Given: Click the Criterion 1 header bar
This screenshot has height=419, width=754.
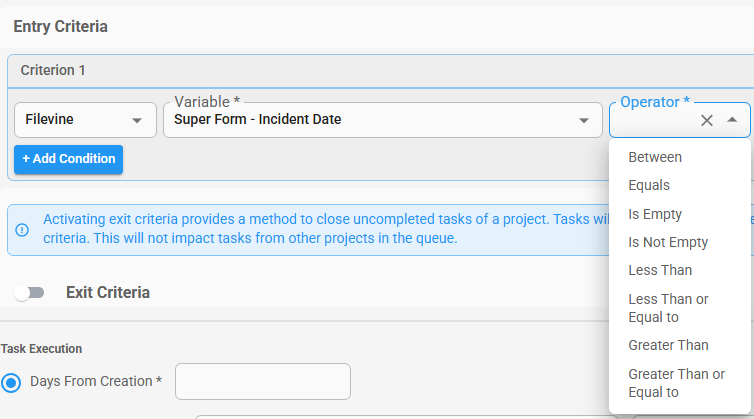Looking at the screenshot, I should pos(380,71).
